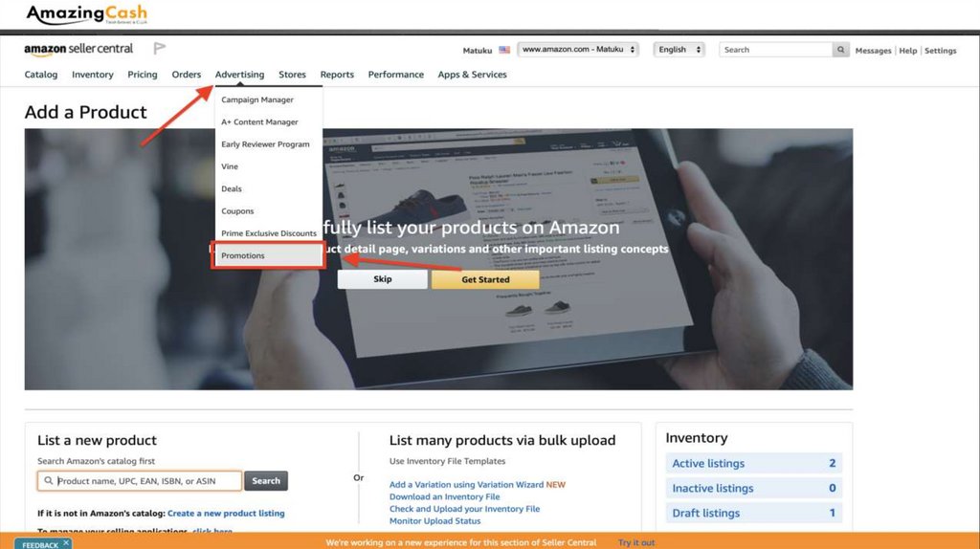Click the US flag icon next to Matuku

(x=504, y=50)
